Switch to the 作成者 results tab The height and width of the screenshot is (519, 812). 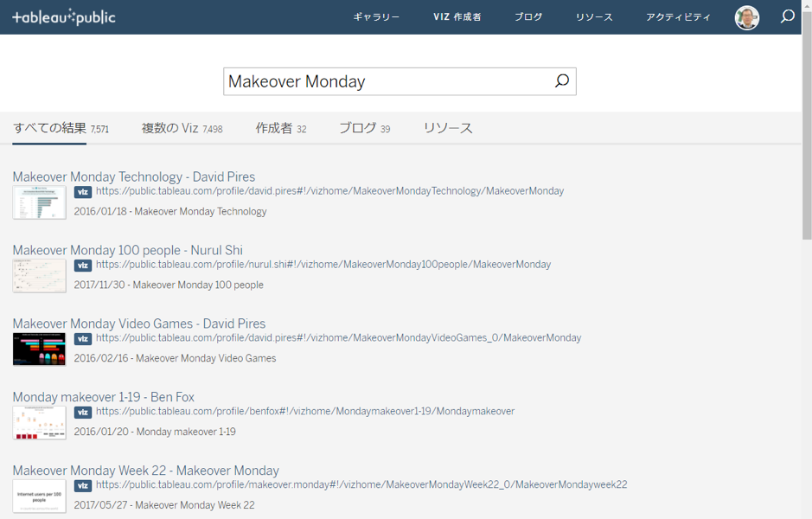(x=280, y=128)
